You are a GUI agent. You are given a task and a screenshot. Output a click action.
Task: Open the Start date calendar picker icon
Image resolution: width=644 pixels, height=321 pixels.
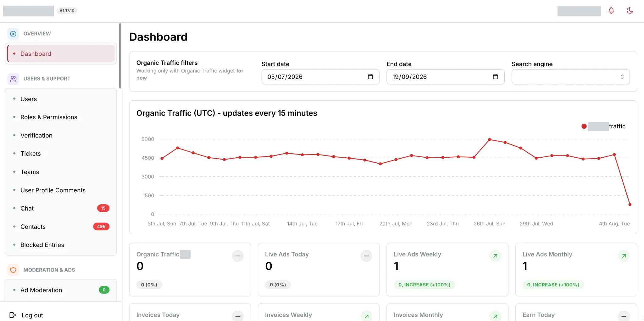point(370,77)
